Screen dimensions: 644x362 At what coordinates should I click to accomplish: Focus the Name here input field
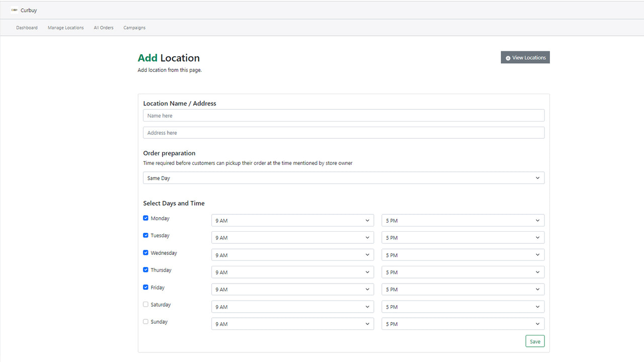click(344, 116)
